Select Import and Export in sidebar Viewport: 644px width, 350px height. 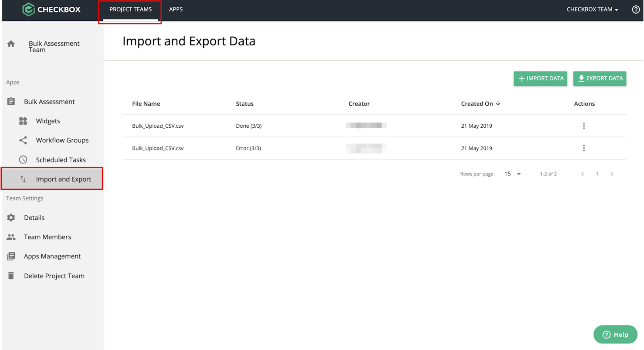pyautogui.click(x=52, y=179)
